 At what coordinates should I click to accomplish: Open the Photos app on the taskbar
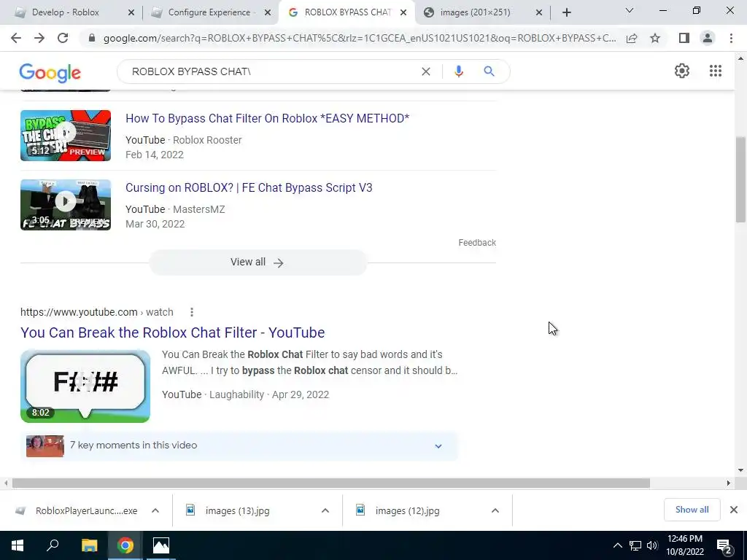coord(161,545)
